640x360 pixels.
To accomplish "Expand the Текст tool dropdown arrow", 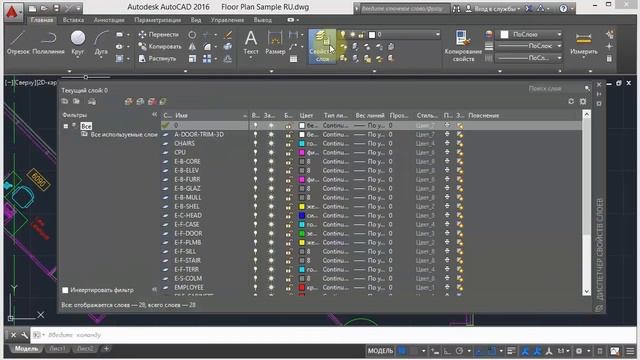I will click(251, 58).
